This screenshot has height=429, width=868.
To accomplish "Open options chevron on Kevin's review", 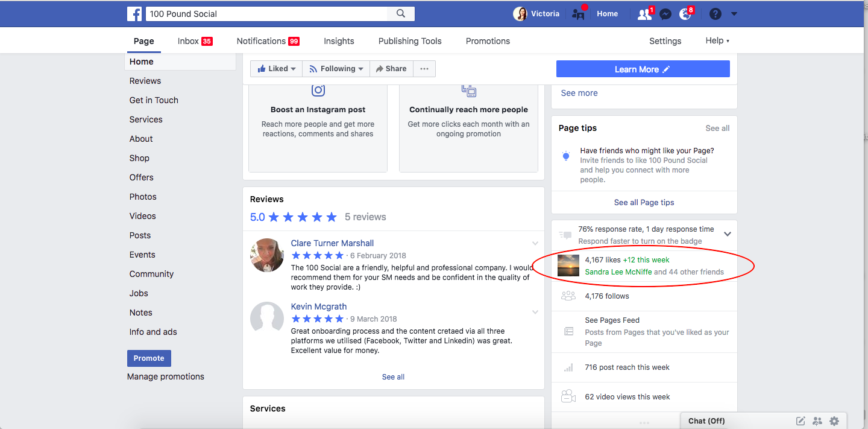I will (535, 312).
